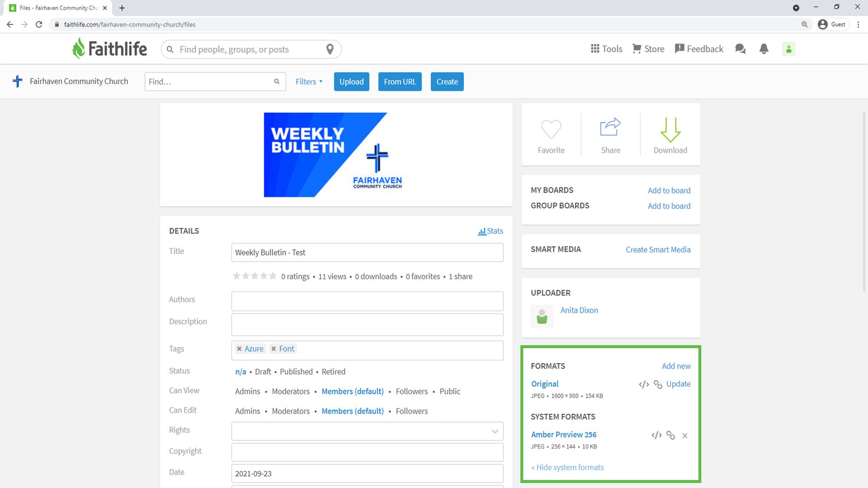Click Update for Original format
868x488 pixels.
click(x=678, y=384)
